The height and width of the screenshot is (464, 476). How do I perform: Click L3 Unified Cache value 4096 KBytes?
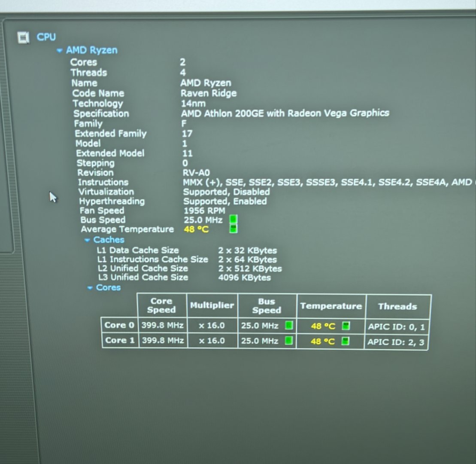pyautogui.click(x=244, y=278)
